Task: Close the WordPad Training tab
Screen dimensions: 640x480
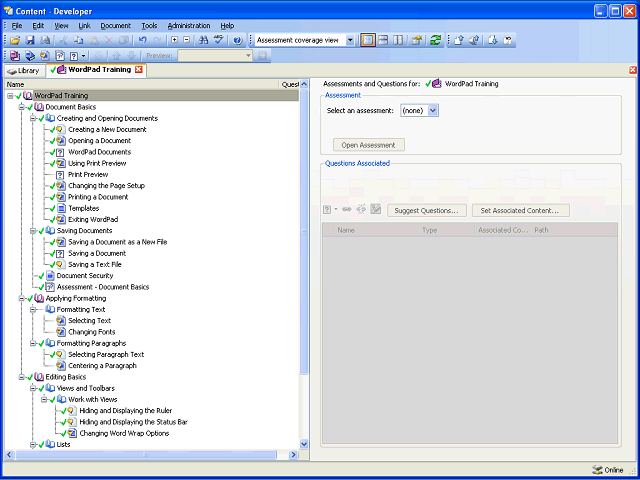Action: point(139,70)
